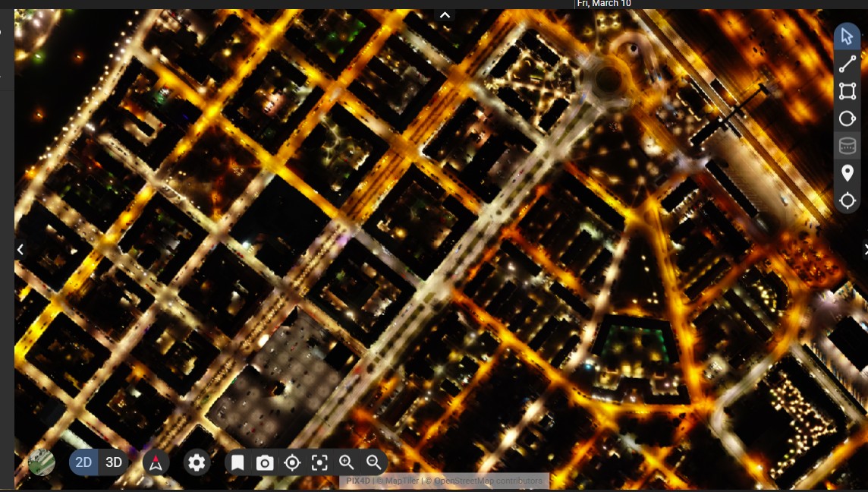Select the pointer selection tool
The image size is (868, 492).
click(x=847, y=37)
